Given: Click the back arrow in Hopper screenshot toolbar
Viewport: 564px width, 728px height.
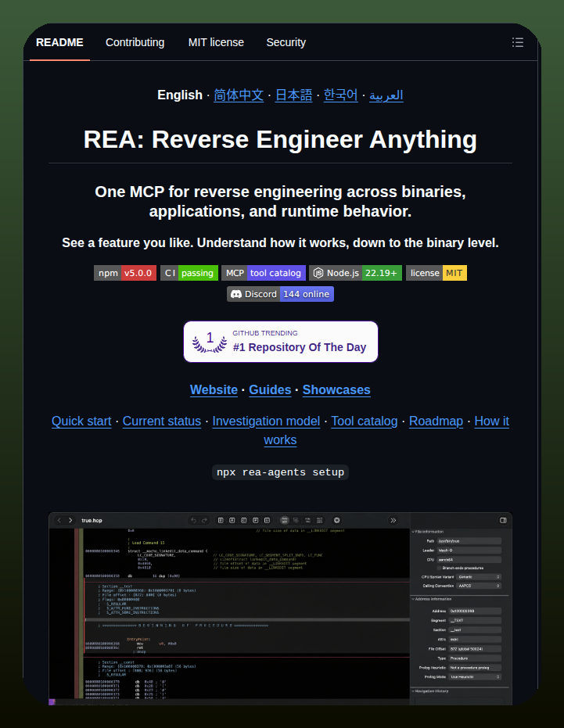Looking at the screenshot, I should click(x=59, y=521).
